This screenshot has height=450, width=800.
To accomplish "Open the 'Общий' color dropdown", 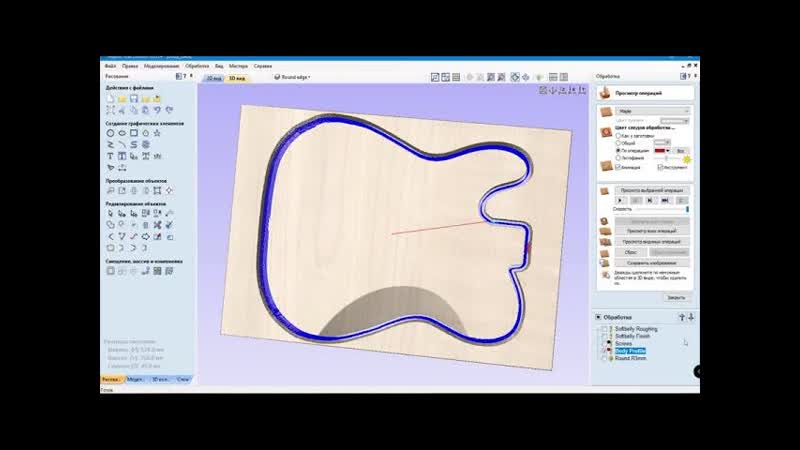I will [662, 143].
